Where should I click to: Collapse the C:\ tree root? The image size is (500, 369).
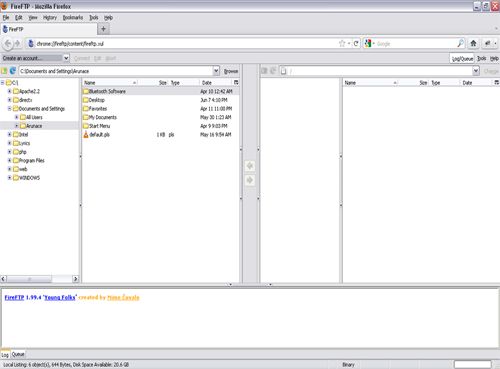coord(3,82)
